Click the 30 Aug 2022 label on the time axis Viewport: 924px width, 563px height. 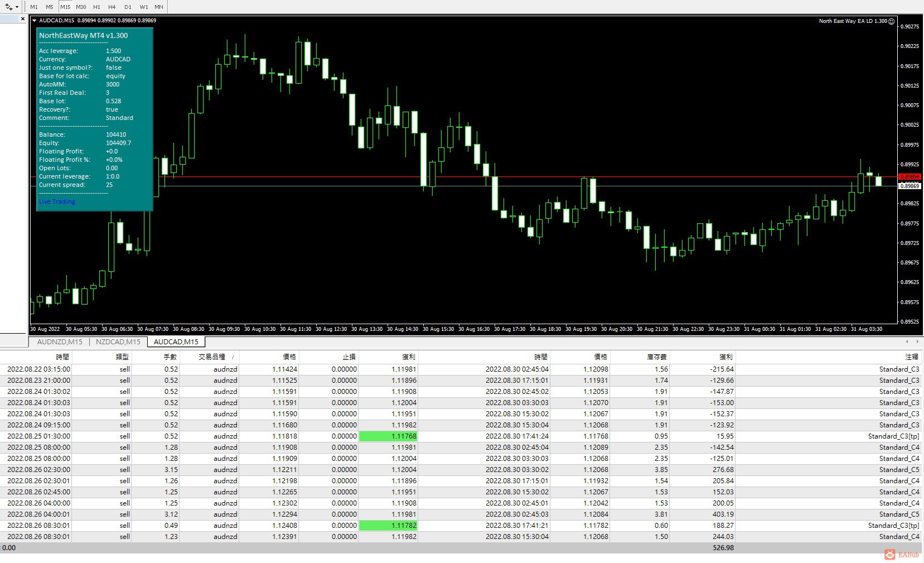pos(45,329)
